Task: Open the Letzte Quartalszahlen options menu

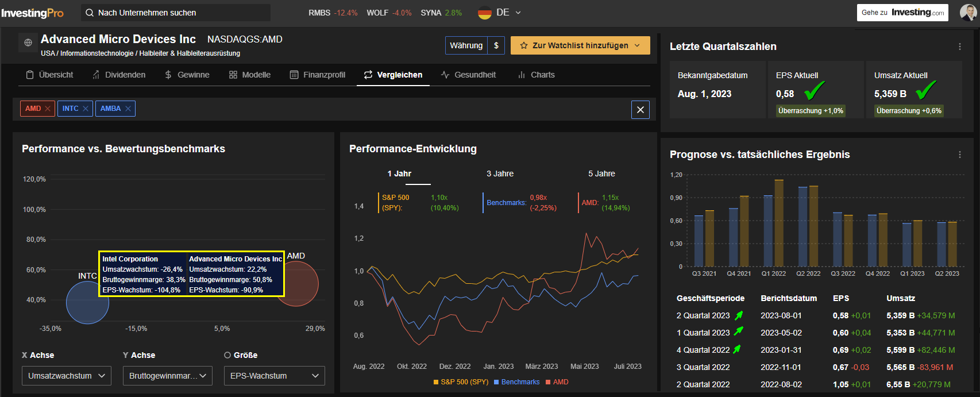Action: coord(960,47)
